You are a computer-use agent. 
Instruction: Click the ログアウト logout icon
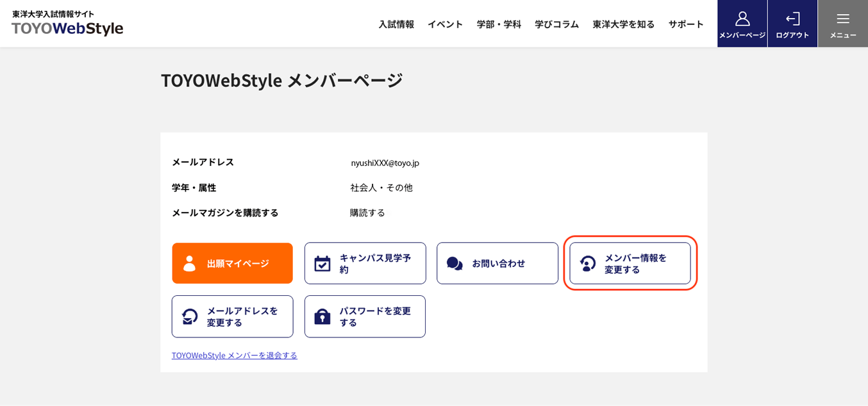coord(793,19)
